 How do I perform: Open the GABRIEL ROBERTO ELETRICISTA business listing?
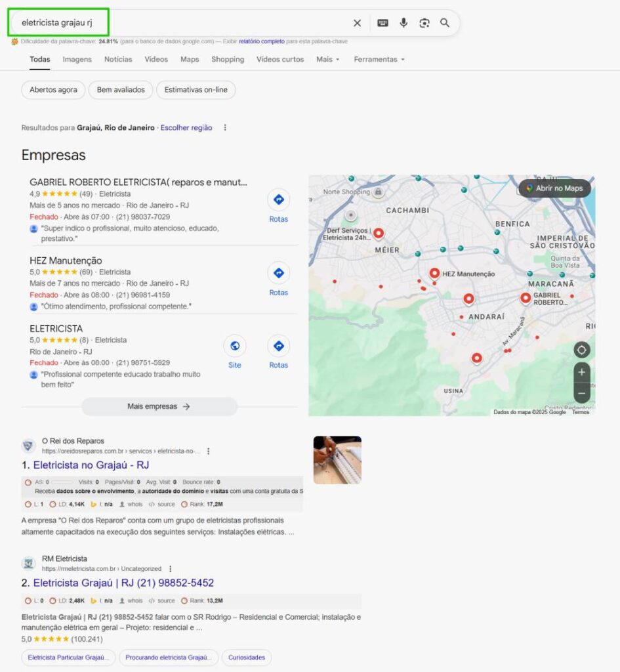tap(138, 182)
